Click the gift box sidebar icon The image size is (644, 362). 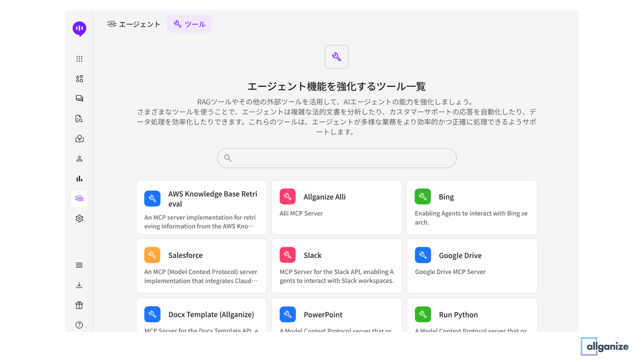click(x=79, y=305)
